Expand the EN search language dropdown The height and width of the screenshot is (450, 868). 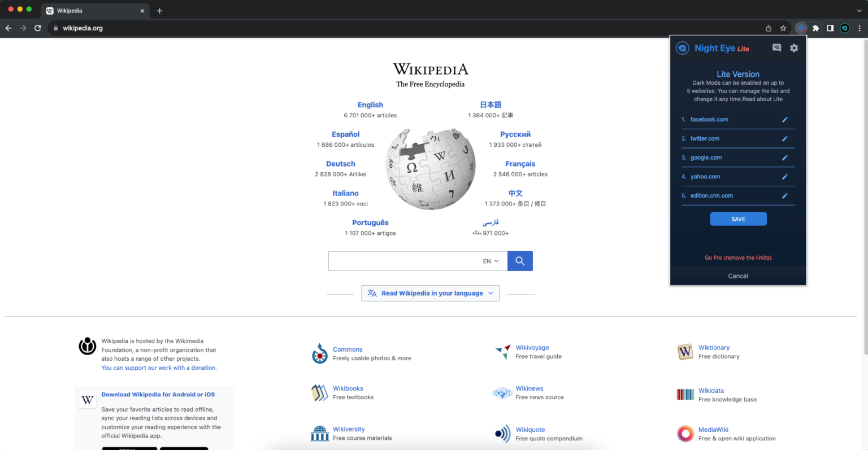click(x=491, y=261)
